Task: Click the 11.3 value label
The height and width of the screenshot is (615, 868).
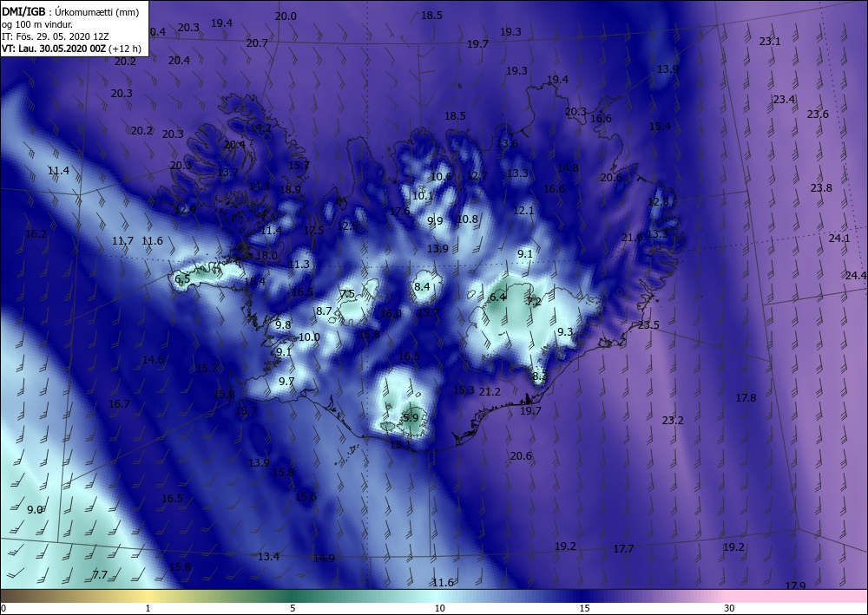Action: pyautogui.click(x=299, y=265)
